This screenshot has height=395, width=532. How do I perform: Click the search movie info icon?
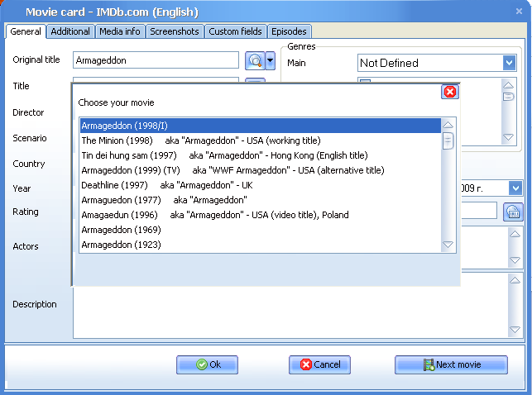pyautogui.click(x=255, y=60)
